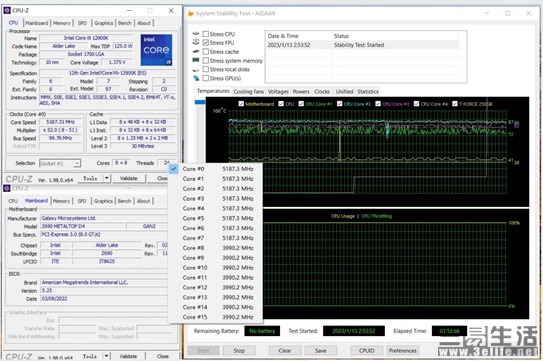Click the BIOS version 5.25 field
This screenshot has height=361, width=543.
(104, 291)
